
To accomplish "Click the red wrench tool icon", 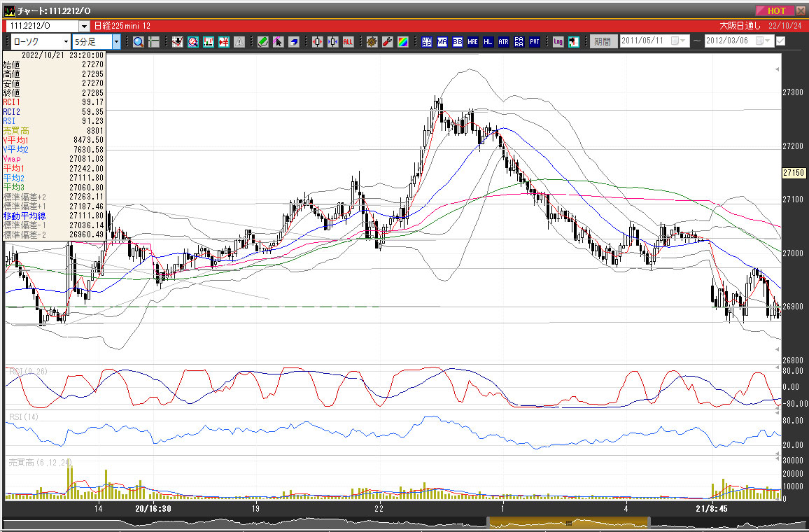I will click(388, 42).
